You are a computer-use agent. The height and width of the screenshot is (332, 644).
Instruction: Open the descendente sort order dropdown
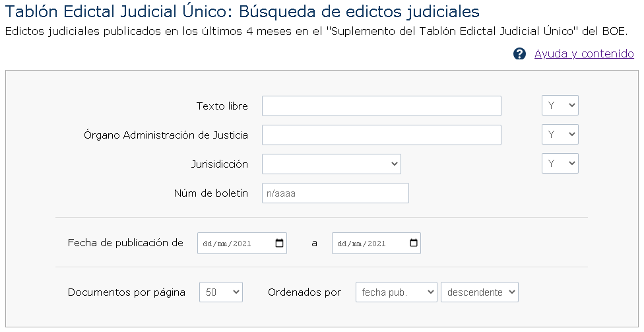pyautogui.click(x=480, y=292)
